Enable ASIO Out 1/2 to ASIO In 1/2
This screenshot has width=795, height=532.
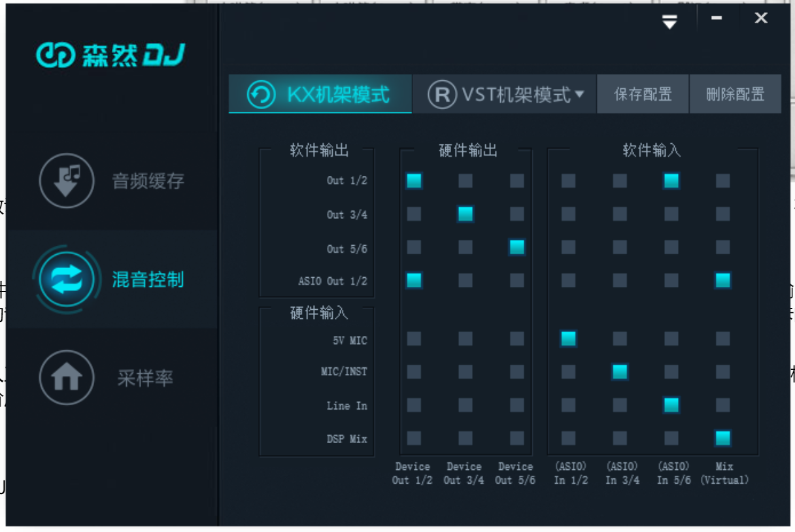click(x=568, y=280)
